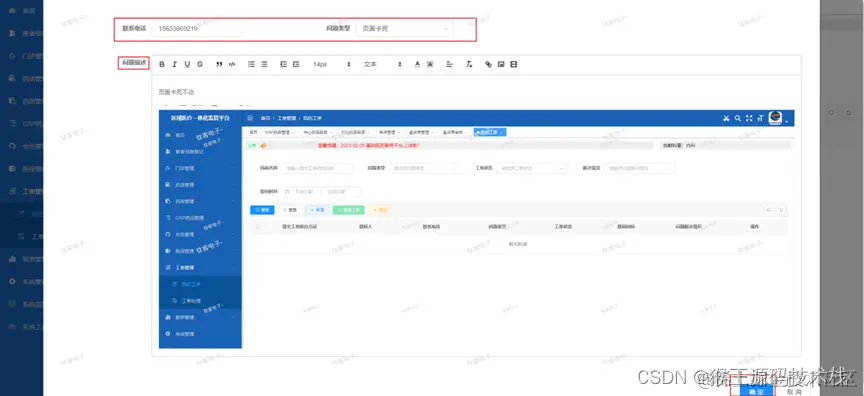Apply ordered list formatting
The height and width of the screenshot is (396, 864).
pos(251,64)
